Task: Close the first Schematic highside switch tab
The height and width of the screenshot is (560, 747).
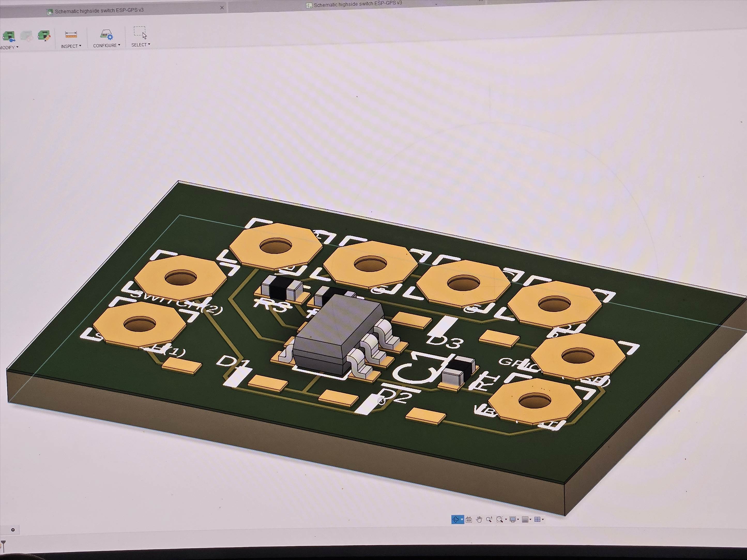Action: pos(222,7)
